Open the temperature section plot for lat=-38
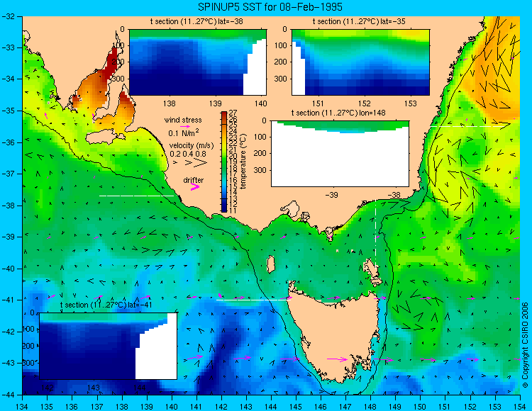The height and width of the screenshot is (411, 532). (198, 62)
